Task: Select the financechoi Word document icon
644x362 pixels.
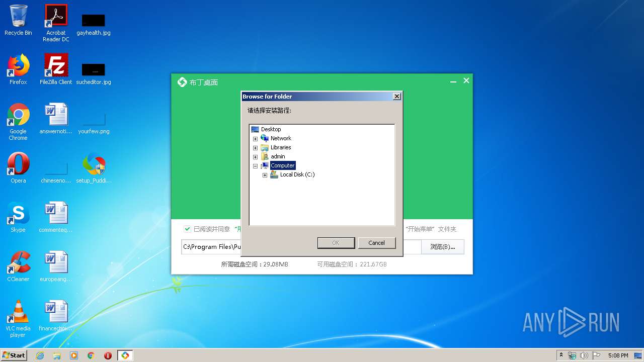Action: click(x=56, y=316)
